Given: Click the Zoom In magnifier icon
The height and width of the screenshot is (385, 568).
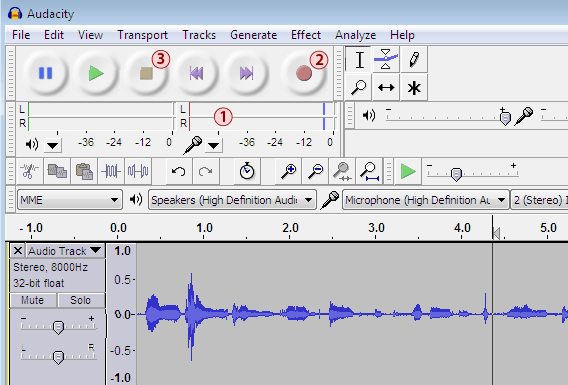Looking at the screenshot, I should pos(289,171).
